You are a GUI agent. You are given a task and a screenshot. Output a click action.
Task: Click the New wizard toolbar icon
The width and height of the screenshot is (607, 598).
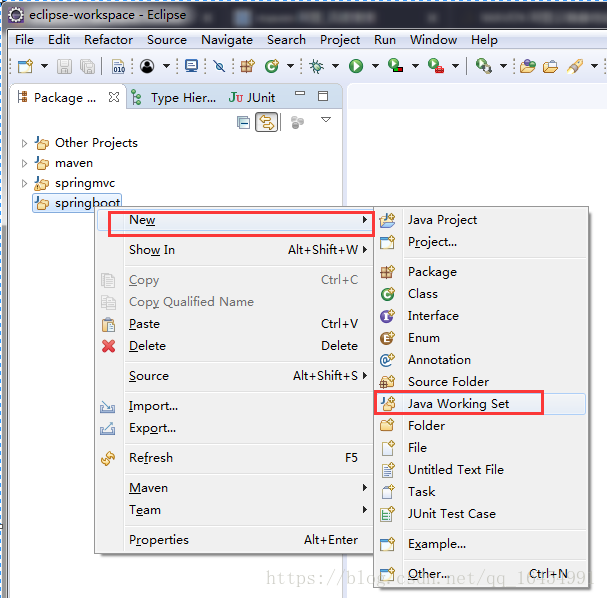26,66
